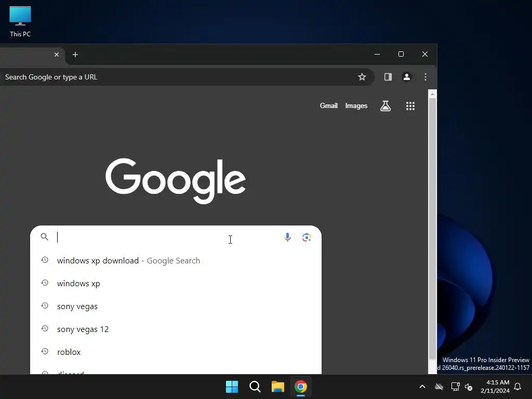The width and height of the screenshot is (532, 399).
Task: Open the notifications bell
Action: click(517, 387)
